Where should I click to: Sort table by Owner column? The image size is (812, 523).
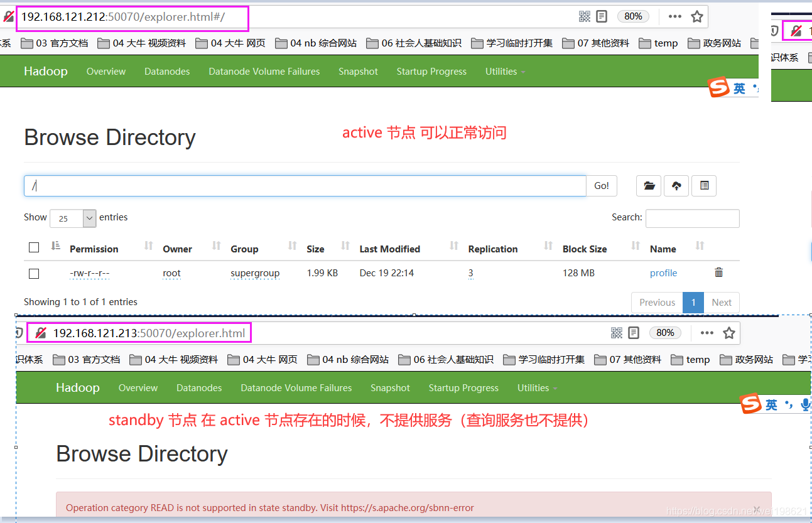click(177, 249)
